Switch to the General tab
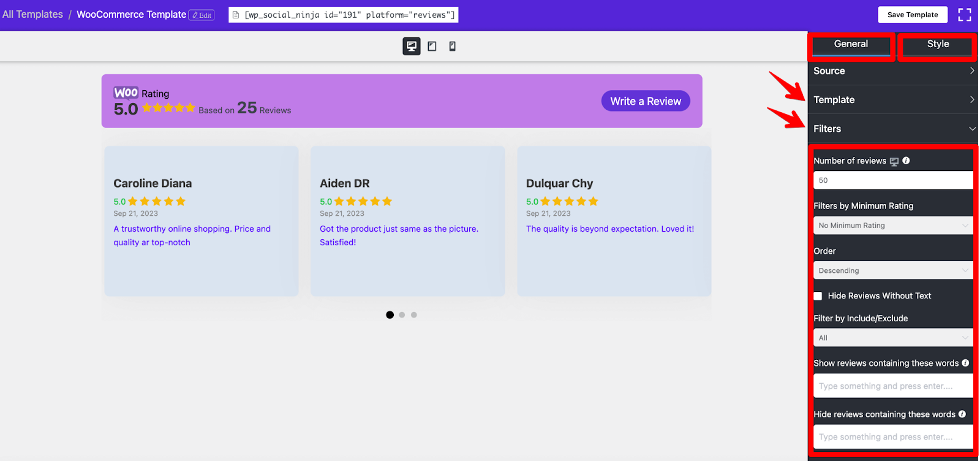Viewport: 980px width, 461px height. coord(851,44)
